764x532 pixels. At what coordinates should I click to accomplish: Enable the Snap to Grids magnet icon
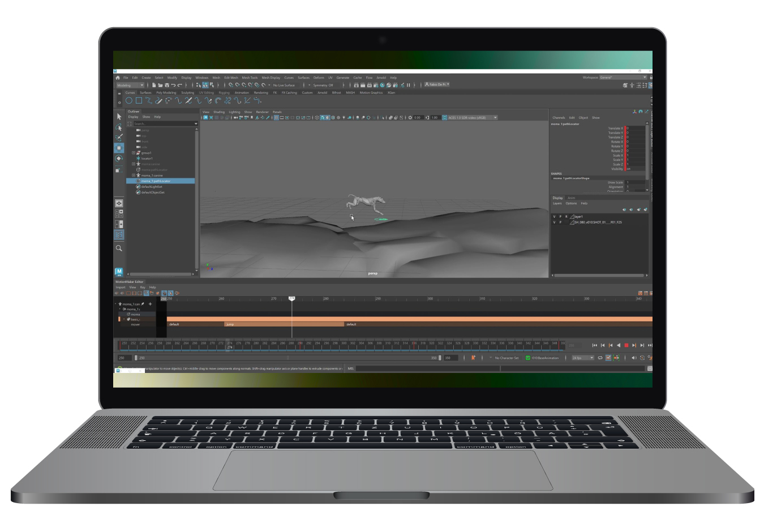click(x=230, y=84)
